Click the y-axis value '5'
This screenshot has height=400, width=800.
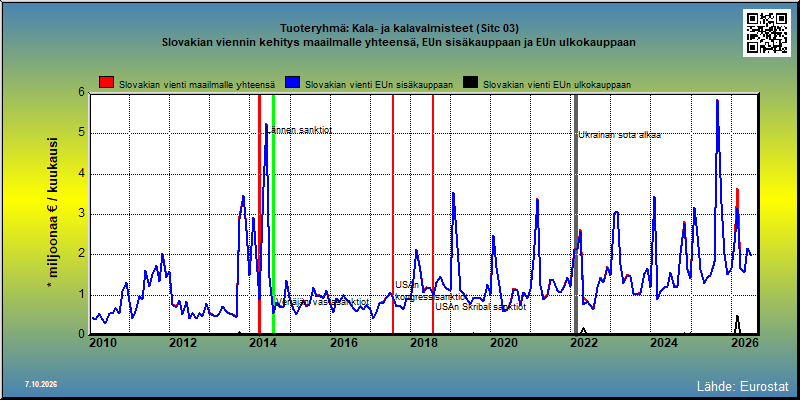tap(81, 134)
